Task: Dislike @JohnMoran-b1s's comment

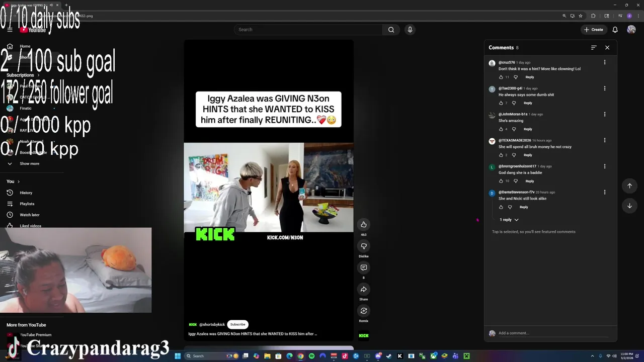Action: pos(514,129)
